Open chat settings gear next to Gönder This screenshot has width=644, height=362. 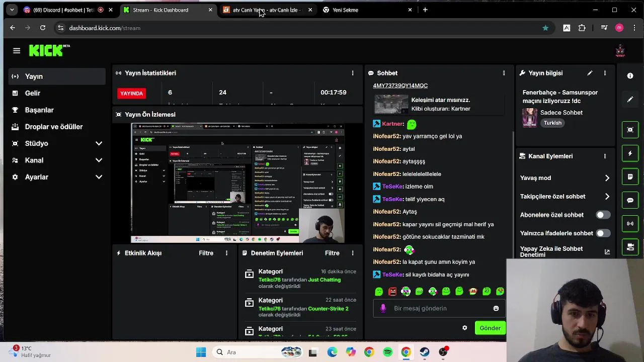[x=465, y=328]
